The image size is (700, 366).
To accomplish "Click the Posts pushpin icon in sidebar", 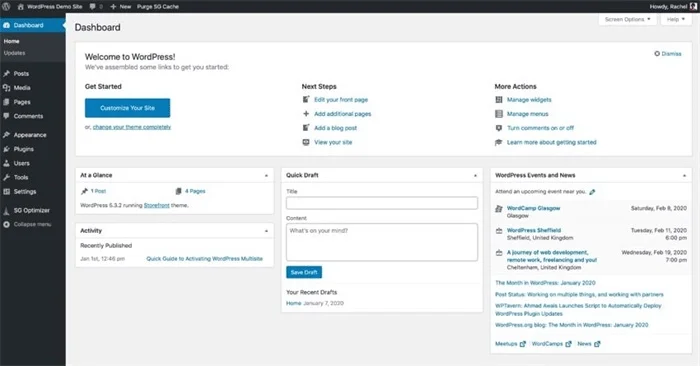I will 7,74.
